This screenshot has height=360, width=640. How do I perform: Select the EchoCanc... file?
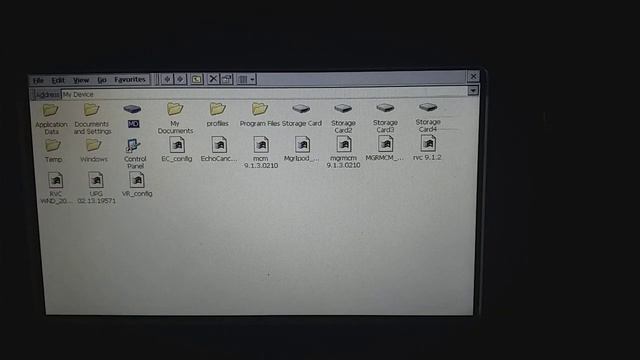219,149
